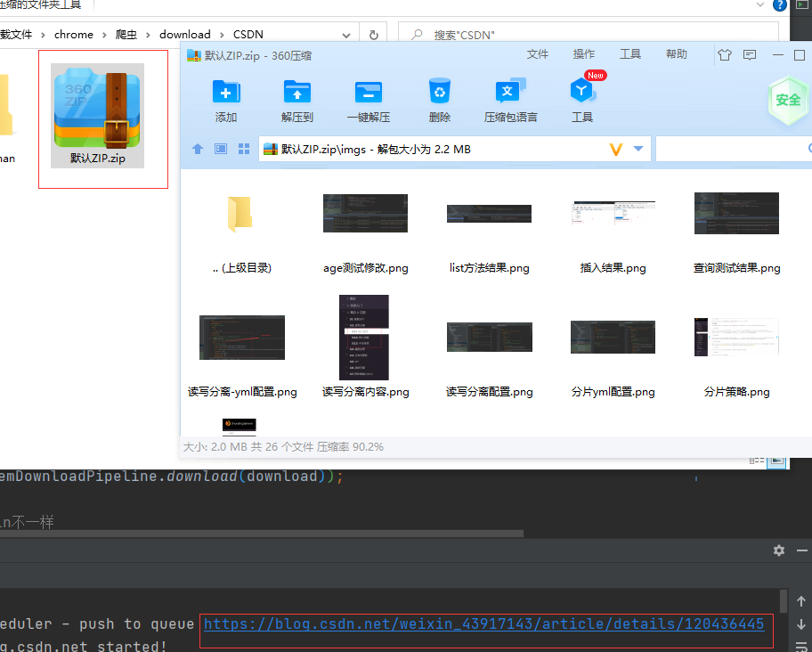Screen dimensions: 812x652
Task: Go up a folder using the arrow icon
Action: tap(197, 149)
